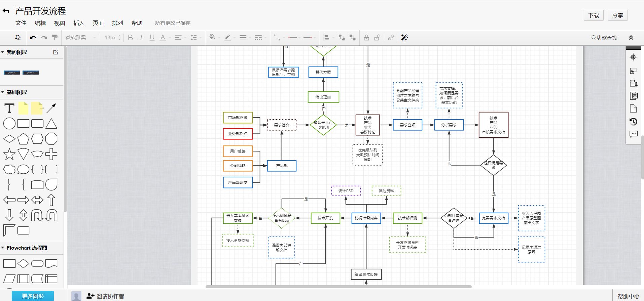Click the bring to front icon
The height and width of the screenshot is (301, 644).
pyautogui.click(x=342, y=38)
